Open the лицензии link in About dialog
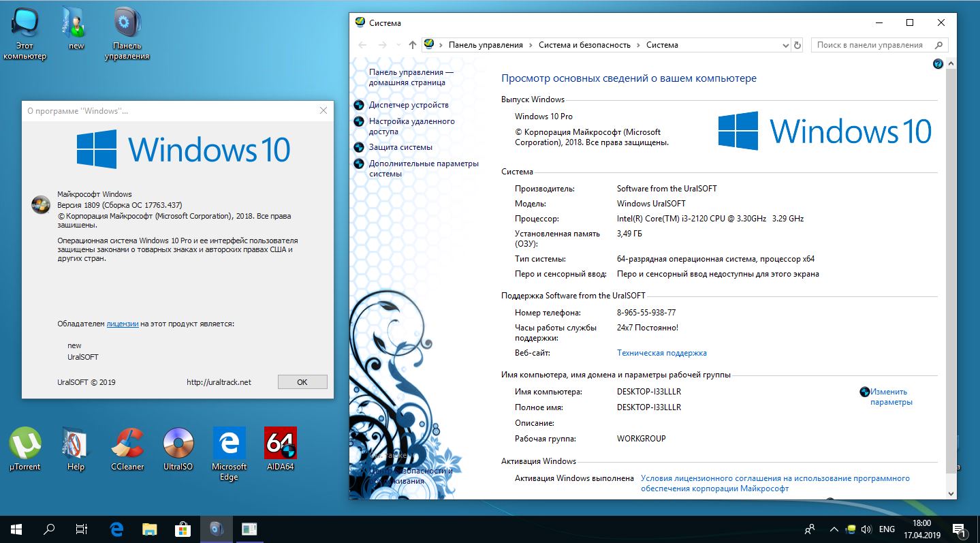 123,324
